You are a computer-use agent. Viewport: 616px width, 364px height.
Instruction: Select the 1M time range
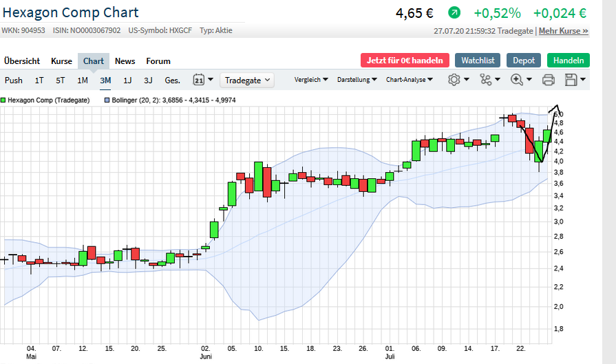point(83,81)
